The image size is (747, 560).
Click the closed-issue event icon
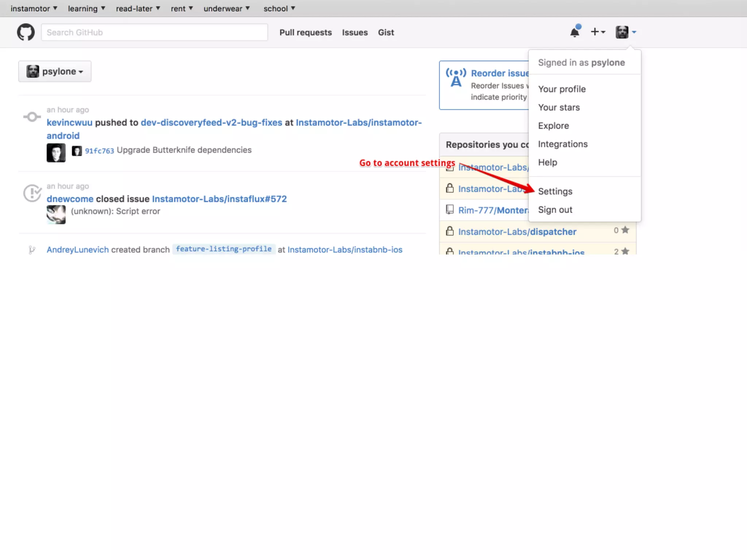(32, 193)
